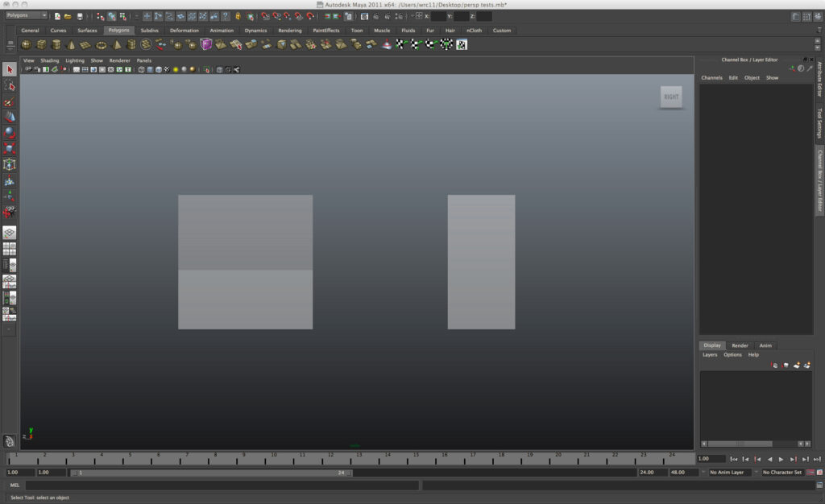
Task: Switch to single perspective view layout
Action: point(10,233)
